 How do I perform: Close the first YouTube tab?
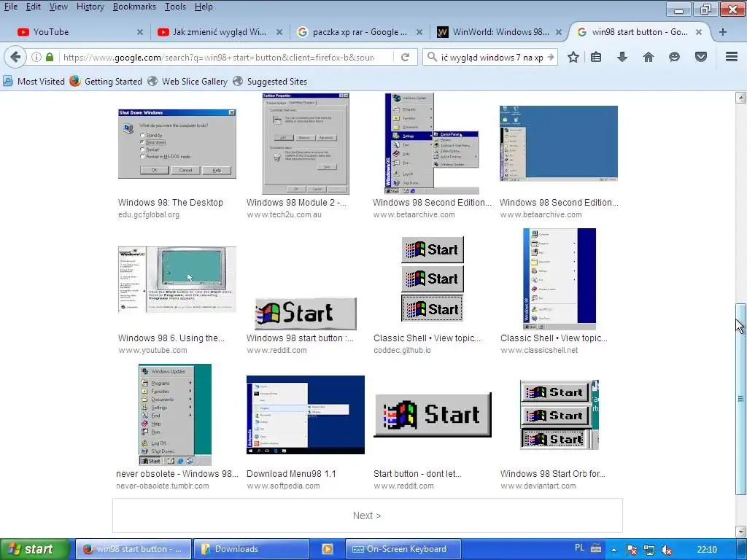click(x=140, y=32)
